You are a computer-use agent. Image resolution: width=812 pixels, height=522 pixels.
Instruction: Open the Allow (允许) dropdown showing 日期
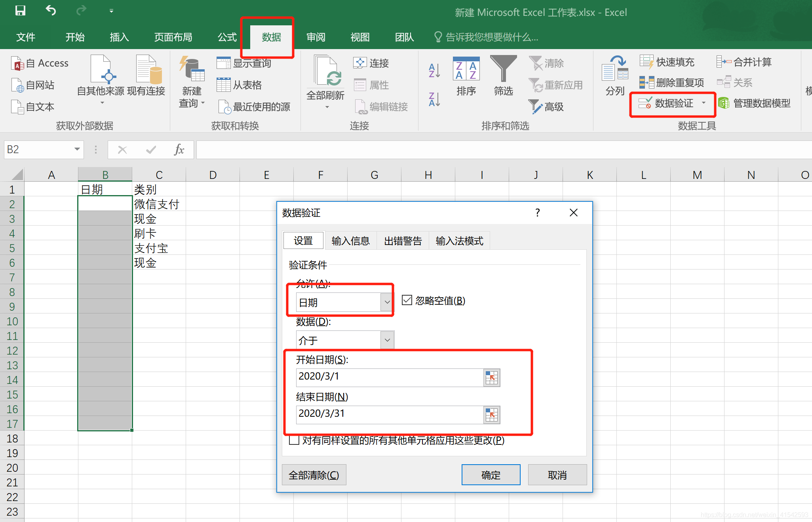pos(387,302)
